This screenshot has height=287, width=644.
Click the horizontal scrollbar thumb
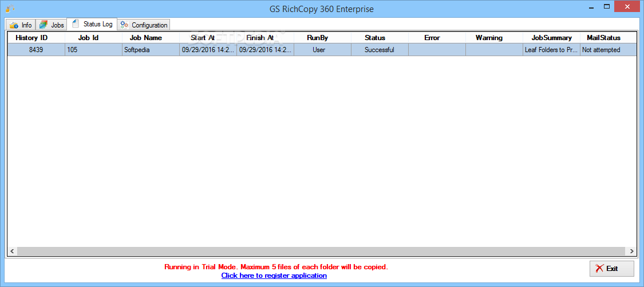[x=322, y=251]
